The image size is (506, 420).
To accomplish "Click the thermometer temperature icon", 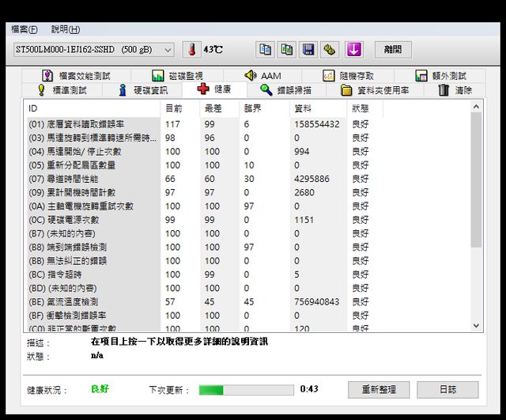I will pos(191,49).
